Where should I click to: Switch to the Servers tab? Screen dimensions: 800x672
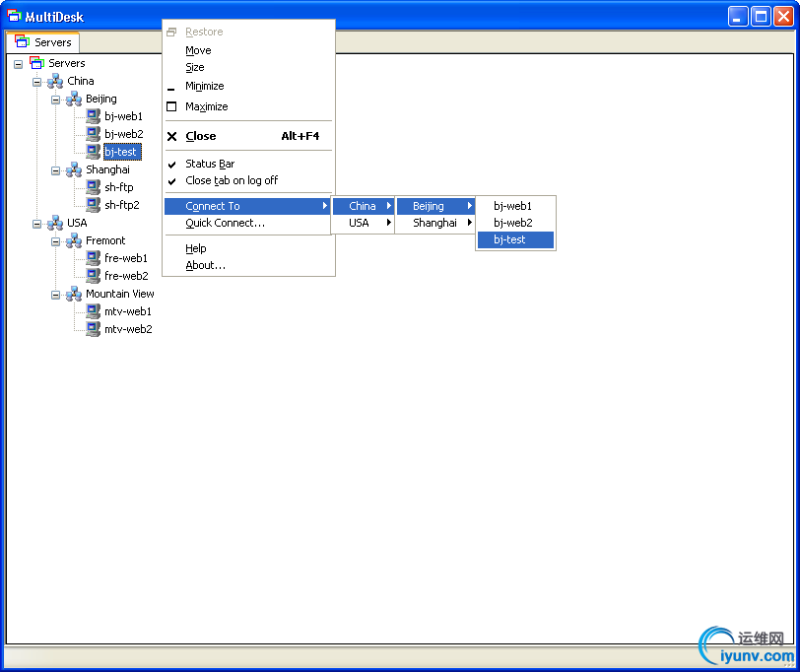43,41
